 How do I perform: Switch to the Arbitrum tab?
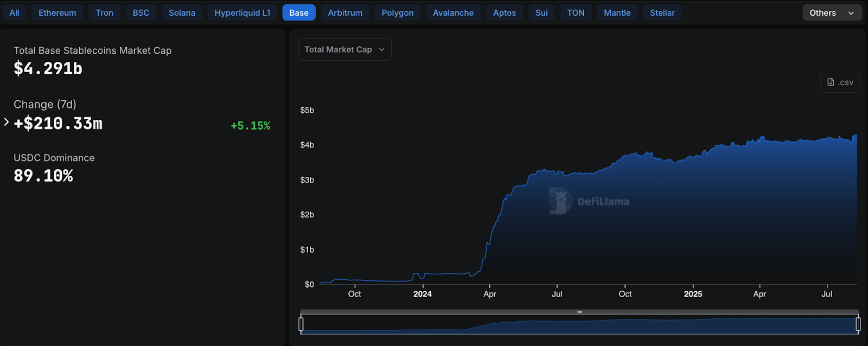345,12
